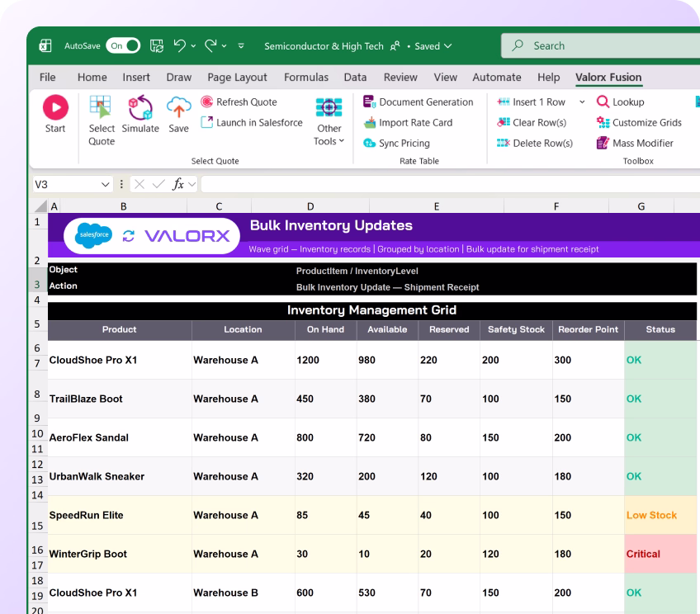This screenshot has width=700, height=614.
Task: Expand the Name Box dropdown showing V3
Action: pyautogui.click(x=106, y=184)
